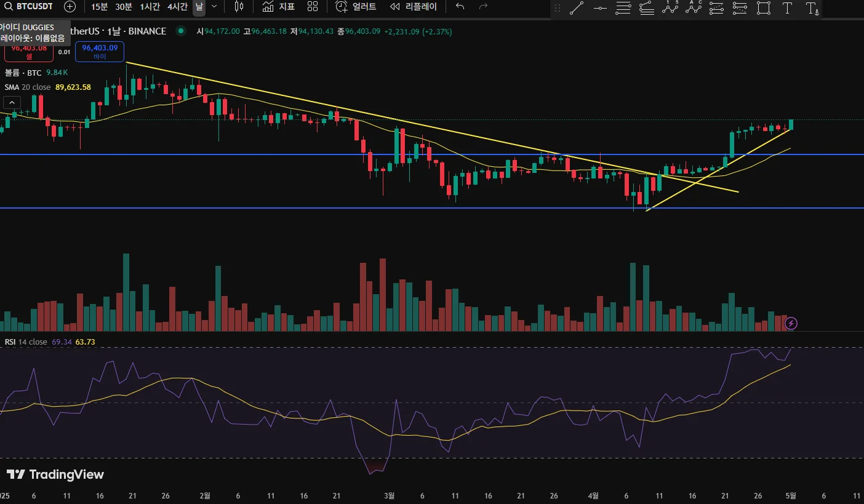This screenshot has width=864, height=504.
Task: Click the 5월 date label on time axis
Action: click(x=791, y=495)
